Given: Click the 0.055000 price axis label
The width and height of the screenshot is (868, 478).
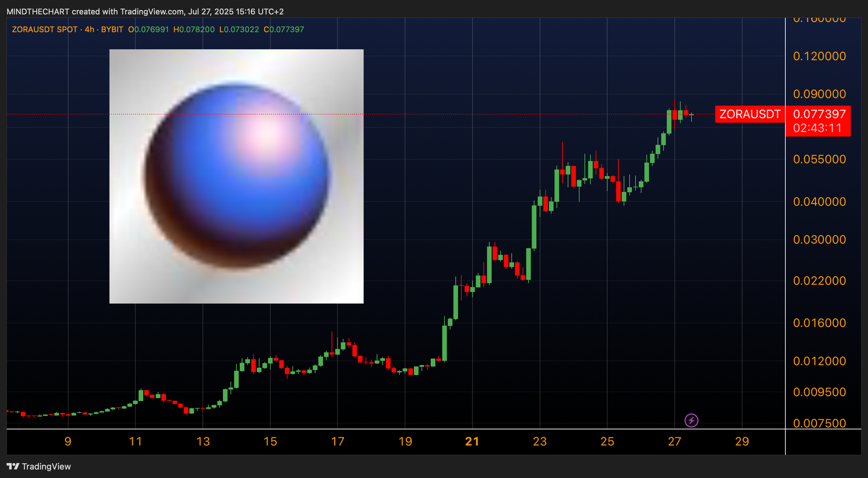Looking at the screenshot, I should [x=819, y=160].
